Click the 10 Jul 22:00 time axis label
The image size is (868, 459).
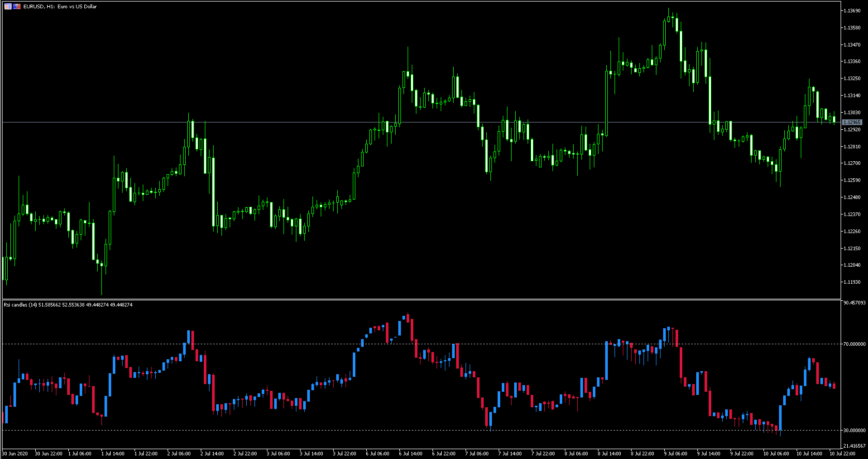click(843, 454)
